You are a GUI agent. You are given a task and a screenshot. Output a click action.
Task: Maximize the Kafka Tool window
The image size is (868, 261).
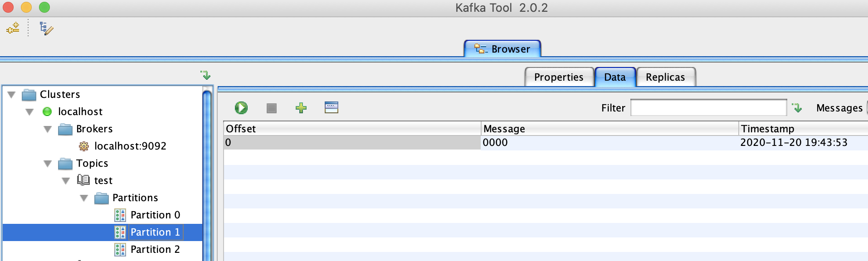point(44,7)
